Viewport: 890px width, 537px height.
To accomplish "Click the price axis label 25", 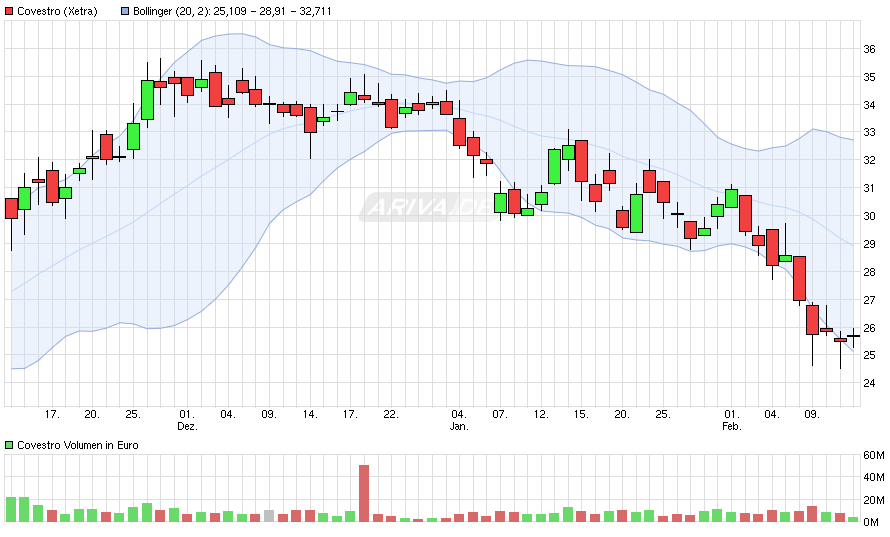I will click(869, 355).
